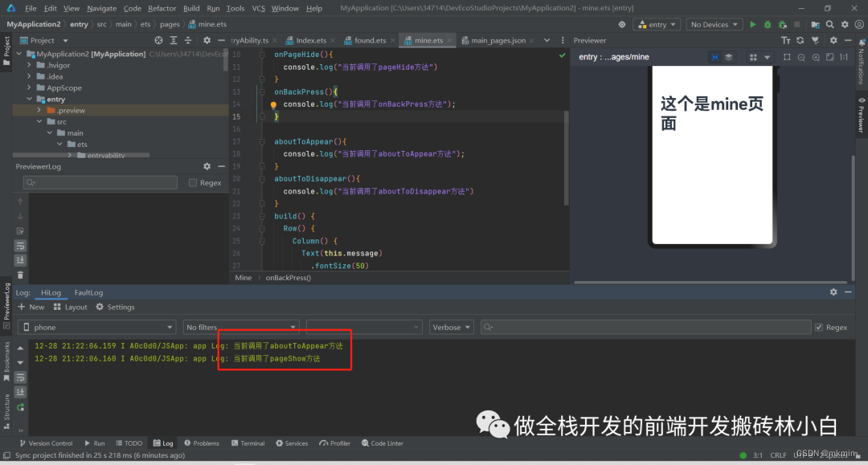868x465 pixels.
Task: Collapse the entry module folder
Action: click(x=30, y=99)
